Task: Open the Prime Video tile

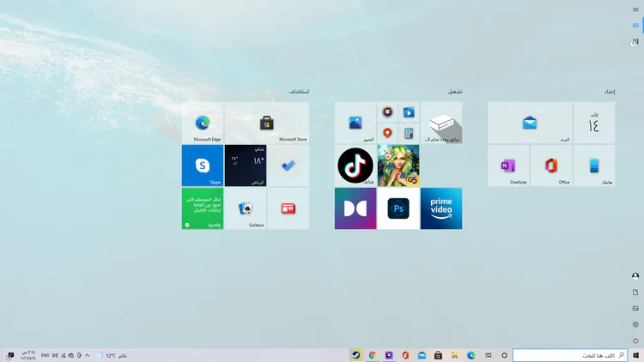Action: [x=441, y=208]
